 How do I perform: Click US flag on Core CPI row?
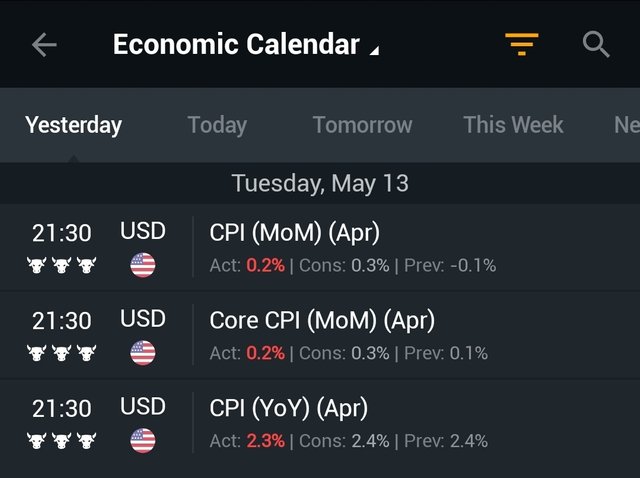143,353
